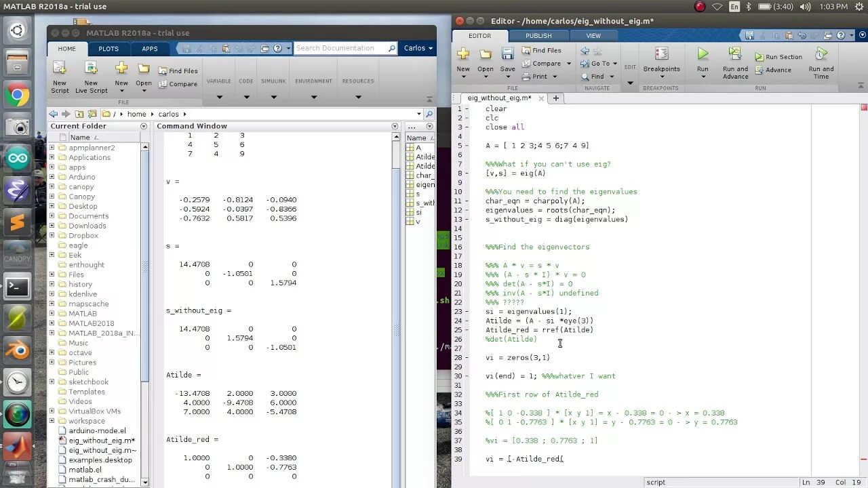Click clock showing 1:03 PM
Screen dimensions: 868x488
click(x=833, y=7)
